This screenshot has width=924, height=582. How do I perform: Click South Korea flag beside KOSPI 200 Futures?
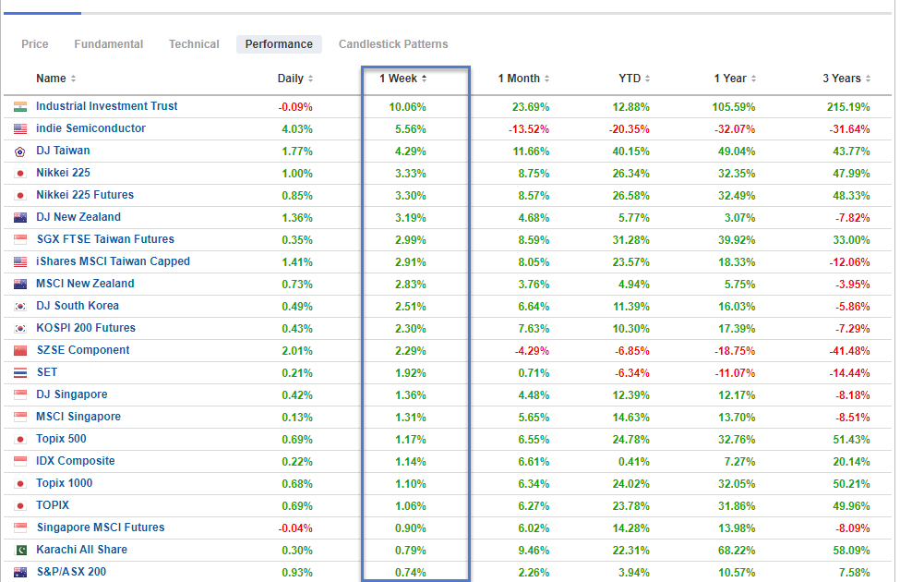[20, 329]
